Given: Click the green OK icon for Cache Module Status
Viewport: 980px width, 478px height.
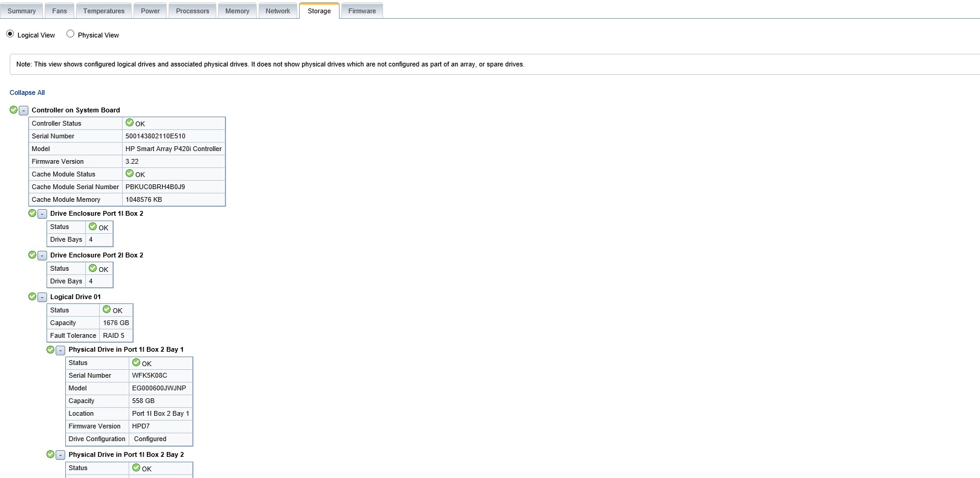Looking at the screenshot, I should (x=129, y=173).
